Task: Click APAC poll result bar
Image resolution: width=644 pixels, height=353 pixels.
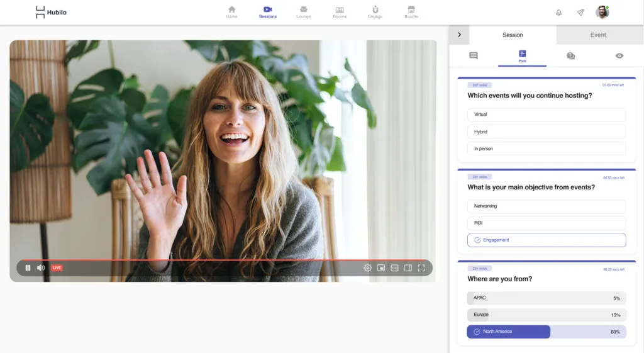Action: pos(547,298)
